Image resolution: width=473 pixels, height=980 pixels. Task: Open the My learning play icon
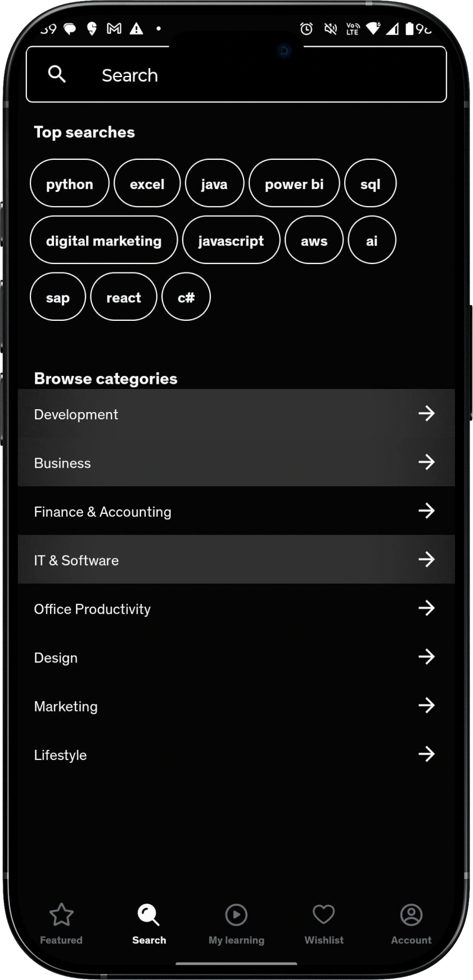pyautogui.click(x=236, y=915)
